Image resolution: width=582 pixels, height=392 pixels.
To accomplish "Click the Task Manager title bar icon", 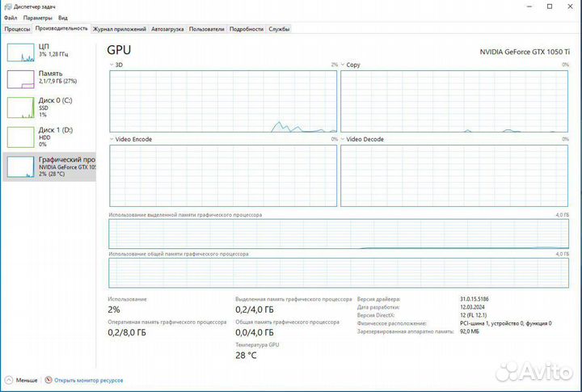I will pos(8,6).
